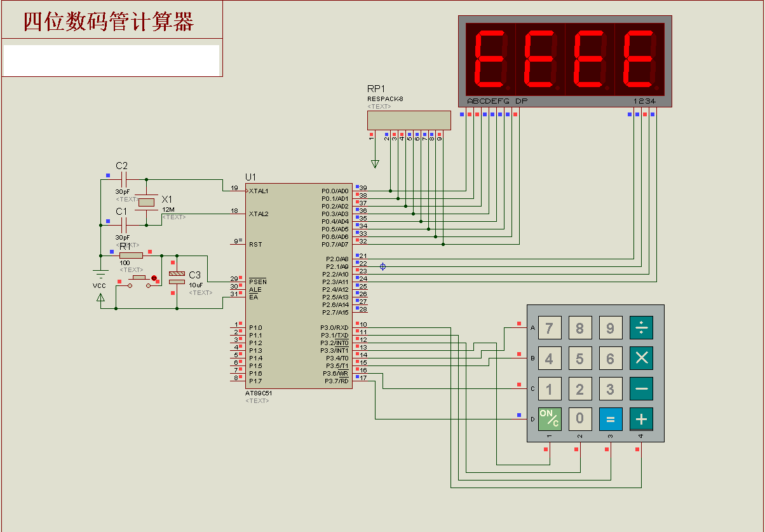The width and height of the screenshot is (765, 532).
Task: Click keypad key 2
Action: pos(580,389)
